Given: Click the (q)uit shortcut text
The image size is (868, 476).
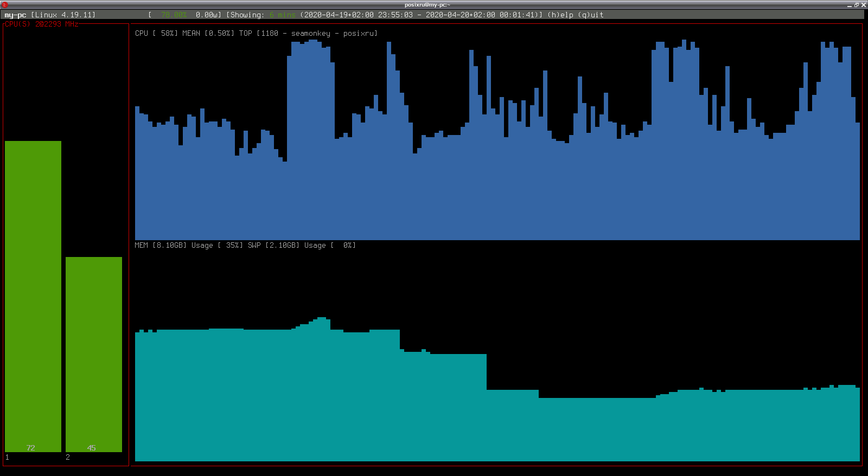Looking at the screenshot, I should click(x=591, y=15).
